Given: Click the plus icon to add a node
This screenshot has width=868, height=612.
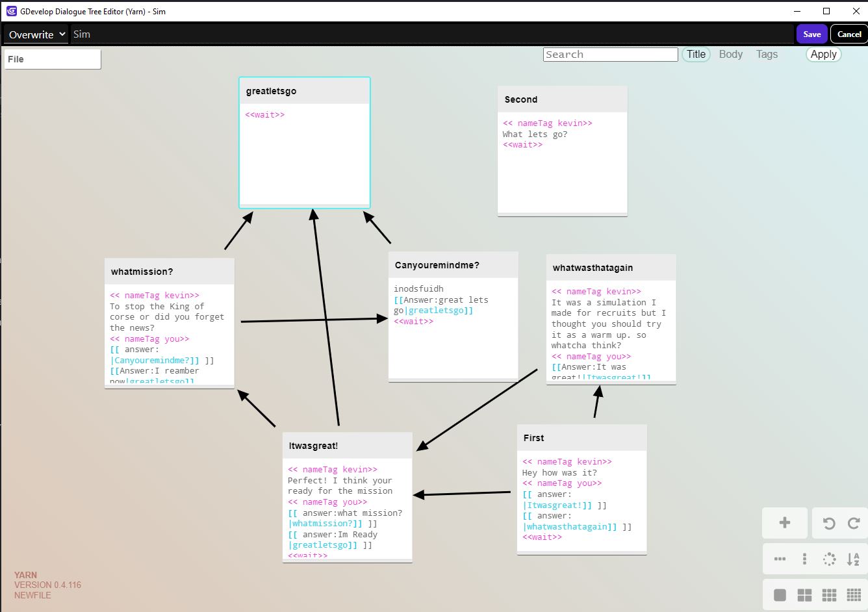Looking at the screenshot, I should pyautogui.click(x=784, y=523).
